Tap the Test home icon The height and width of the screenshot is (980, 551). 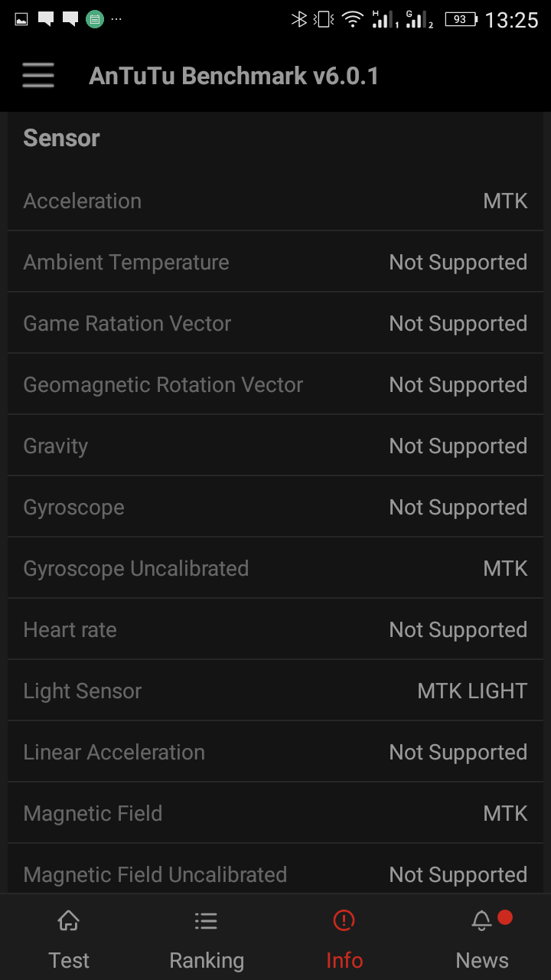coord(69,920)
